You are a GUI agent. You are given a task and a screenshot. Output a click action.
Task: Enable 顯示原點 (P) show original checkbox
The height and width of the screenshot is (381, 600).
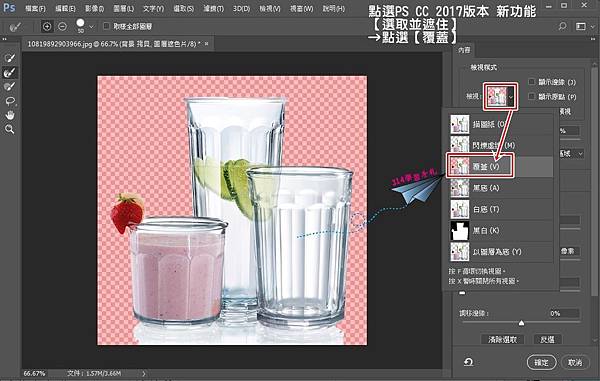(532, 96)
